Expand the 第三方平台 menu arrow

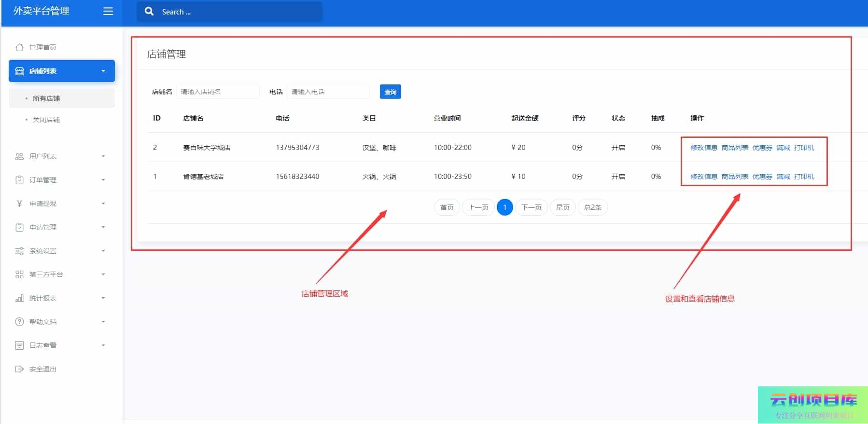103,274
